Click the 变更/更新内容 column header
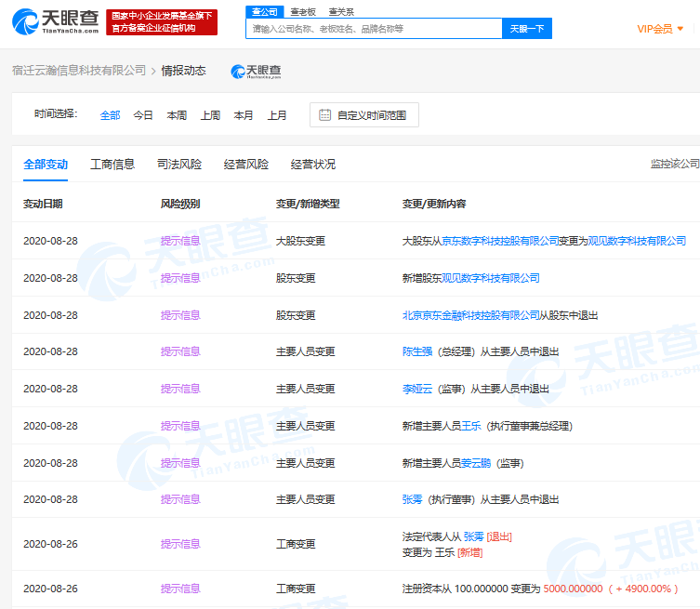 [x=434, y=204]
